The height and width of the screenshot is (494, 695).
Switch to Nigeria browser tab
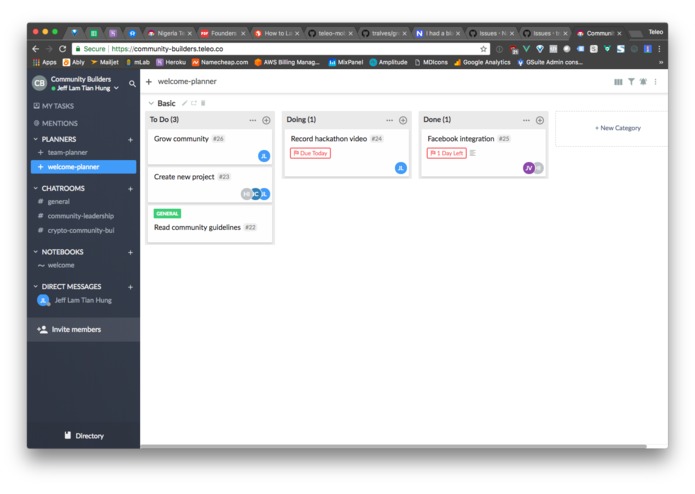point(170,33)
